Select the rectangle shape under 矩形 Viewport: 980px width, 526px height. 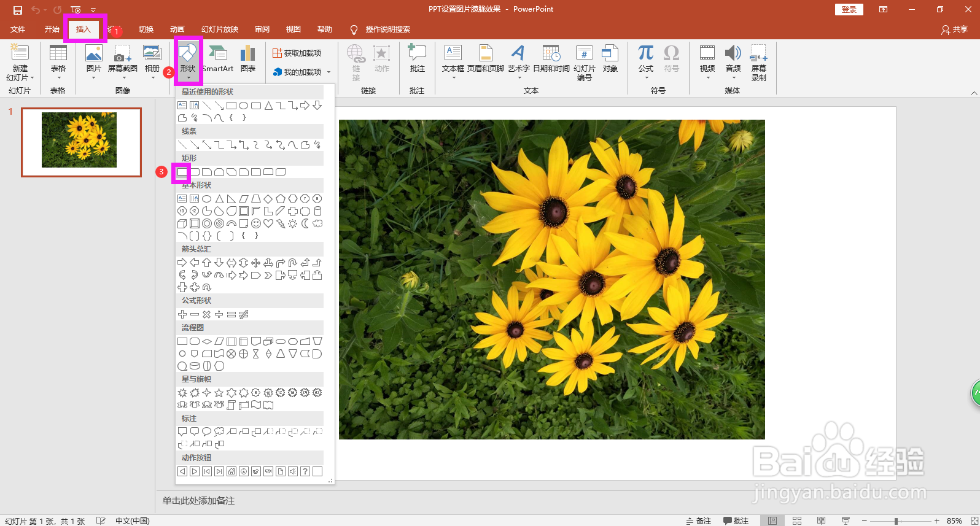tap(182, 172)
